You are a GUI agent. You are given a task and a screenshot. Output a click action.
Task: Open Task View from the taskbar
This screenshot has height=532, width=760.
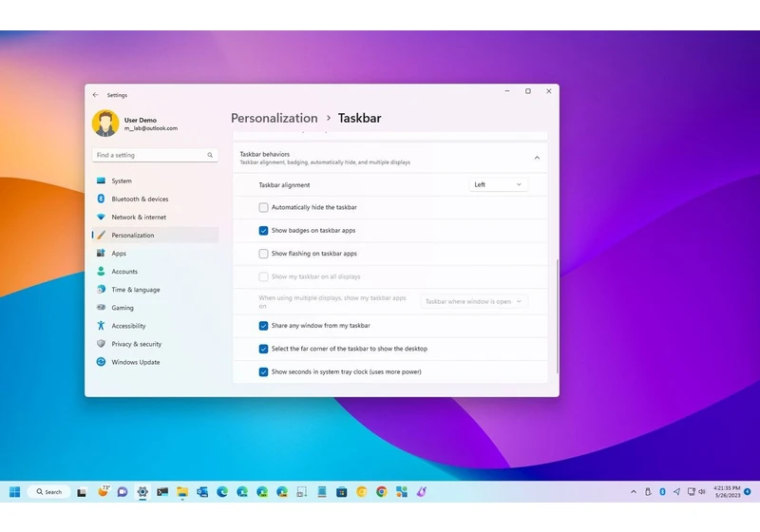(82, 492)
